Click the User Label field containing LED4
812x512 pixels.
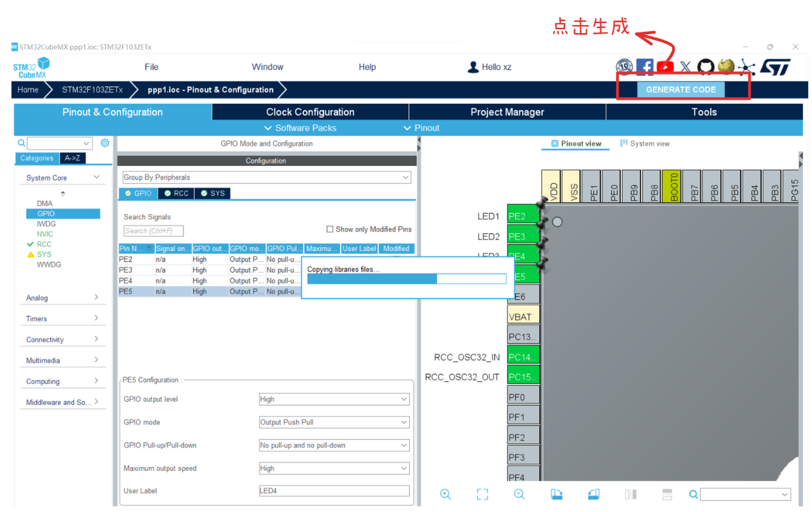pos(334,491)
